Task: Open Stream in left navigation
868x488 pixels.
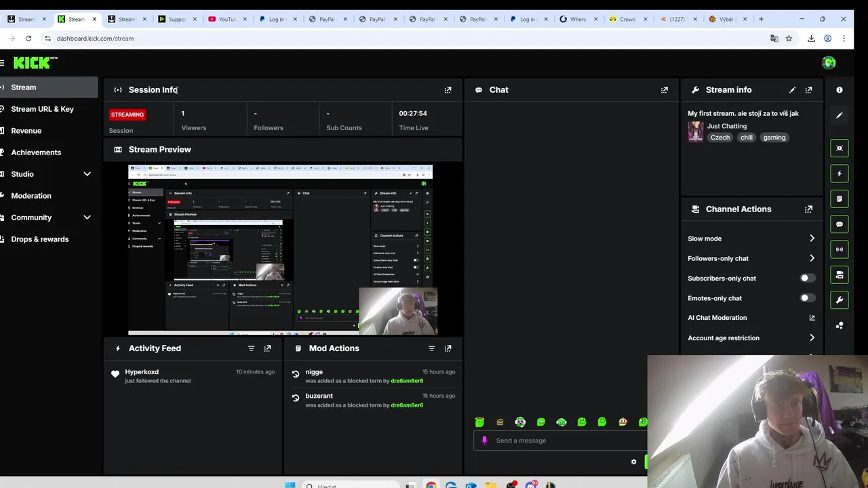Action: [49, 87]
